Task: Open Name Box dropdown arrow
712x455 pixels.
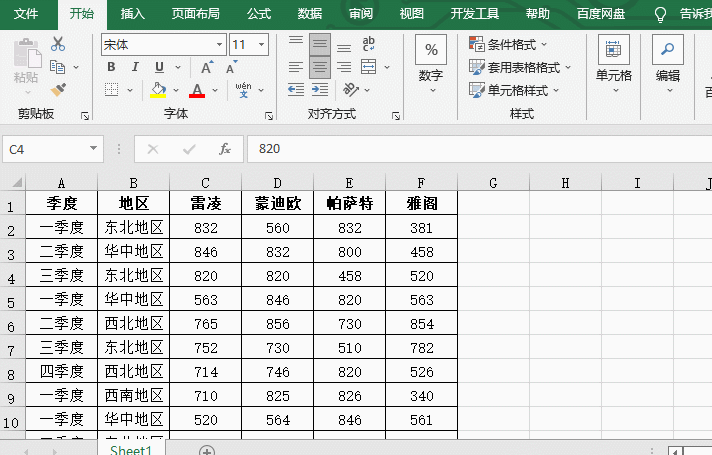Action: [93, 148]
